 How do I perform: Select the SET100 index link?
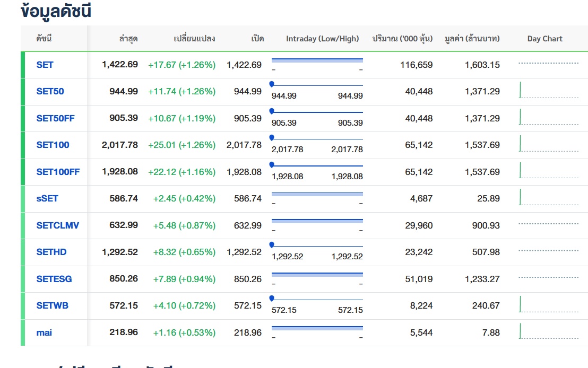53,145
